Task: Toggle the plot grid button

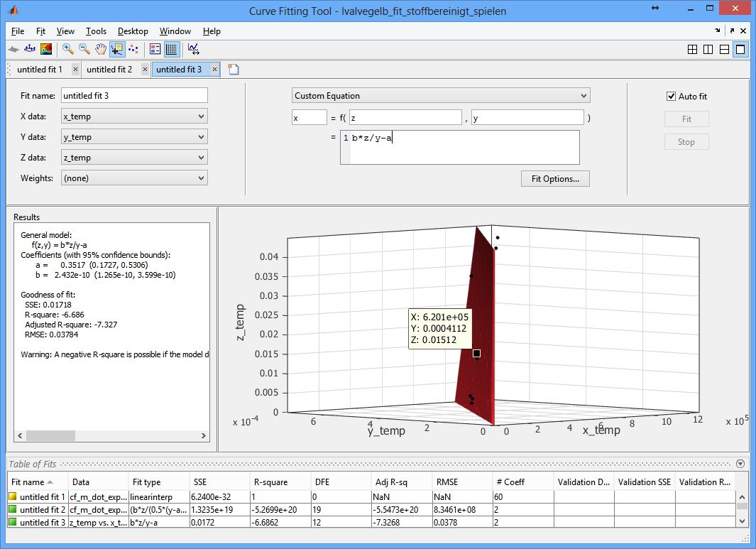Action: coord(171,49)
